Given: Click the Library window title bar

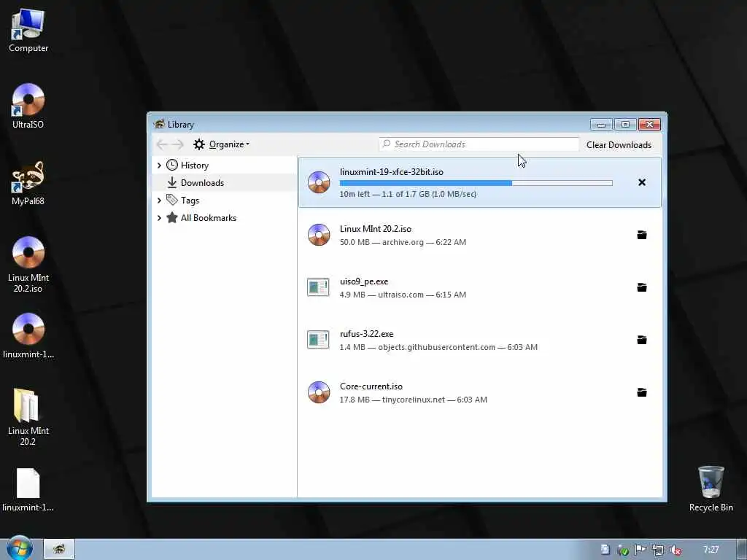Looking at the screenshot, I should point(371,124).
